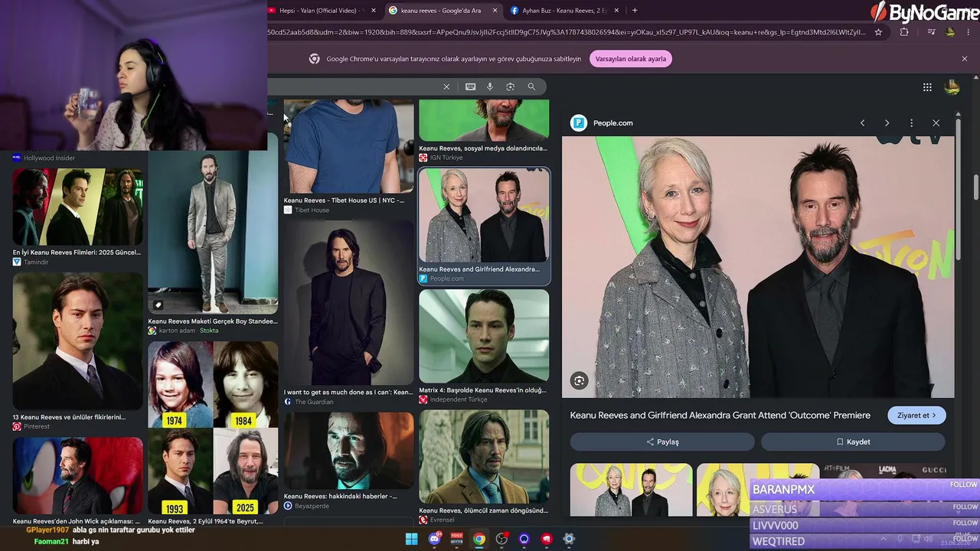Click the 'Tibet House' source label
The height and width of the screenshot is (551, 980).
(312, 210)
